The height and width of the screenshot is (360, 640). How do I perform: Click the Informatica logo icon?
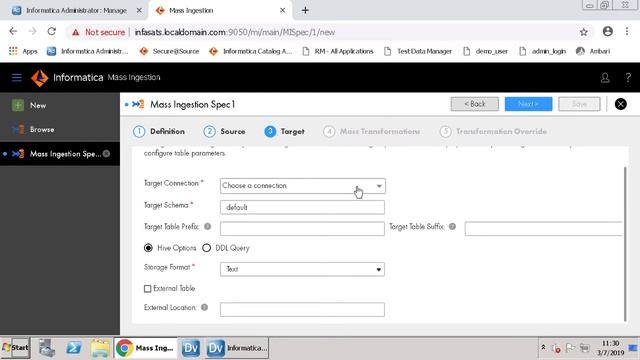pyautogui.click(x=40, y=78)
